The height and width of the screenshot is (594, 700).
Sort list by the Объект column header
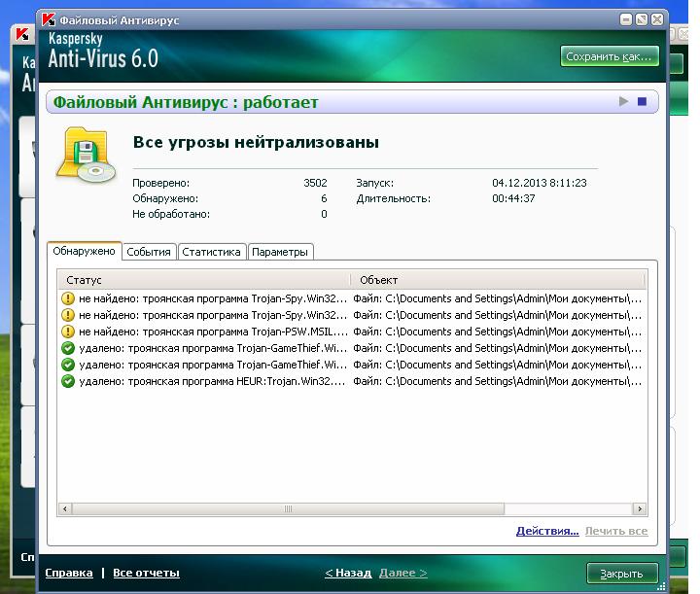click(498, 280)
